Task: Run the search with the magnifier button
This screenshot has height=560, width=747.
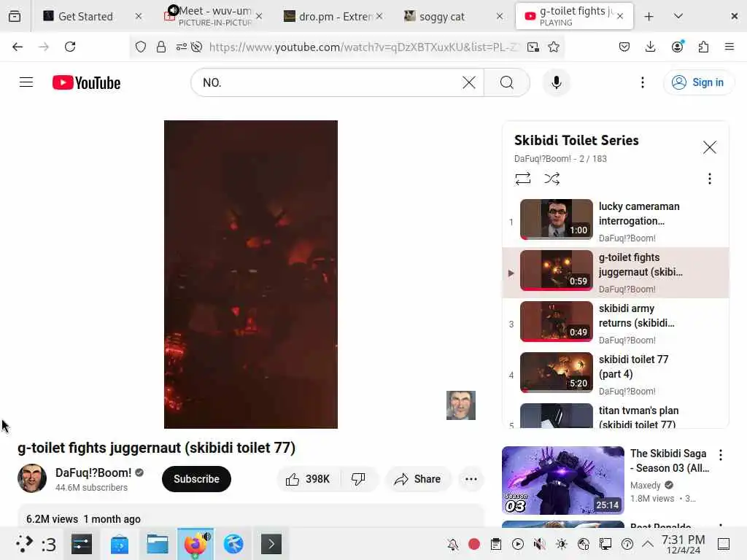Action: pyautogui.click(x=507, y=82)
